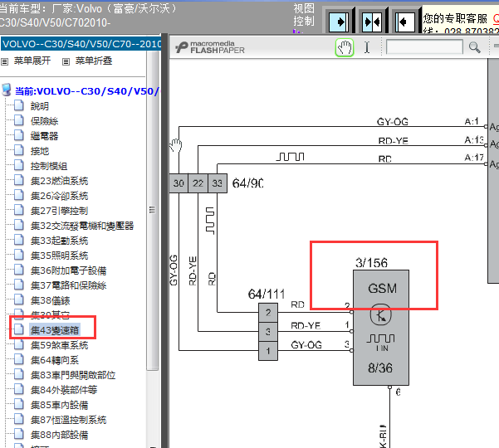The image size is (499, 448).
Task: Click the Volvo root node icon in the tree
Action: (7, 90)
